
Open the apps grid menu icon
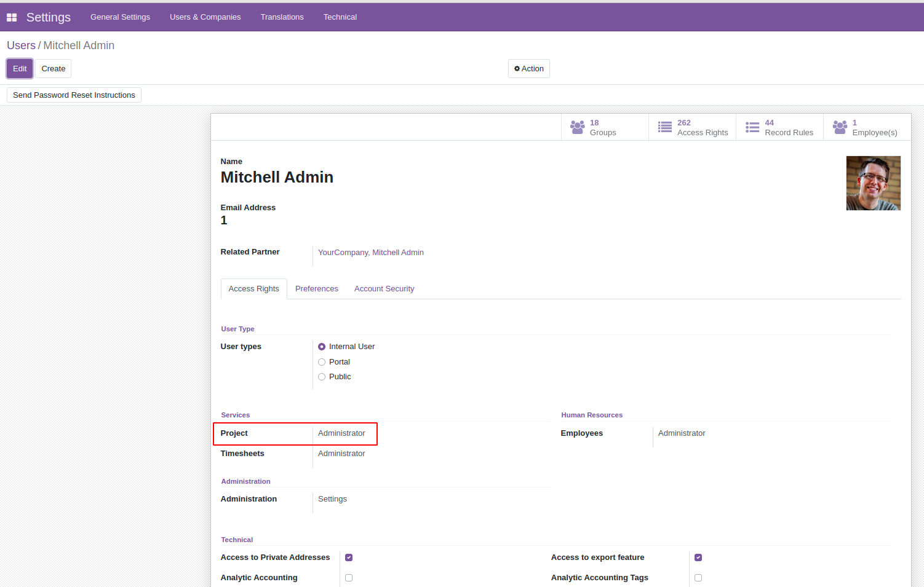[12, 17]
